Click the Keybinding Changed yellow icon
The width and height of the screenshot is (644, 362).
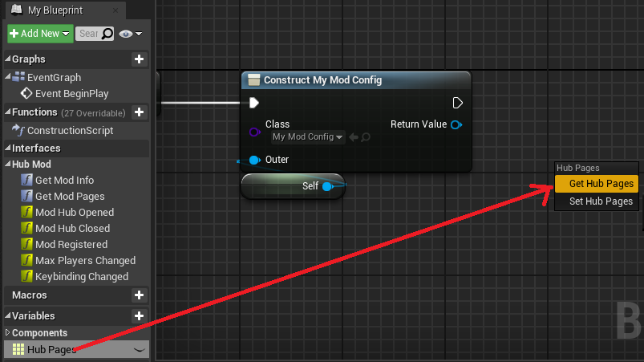click(26, 276)
